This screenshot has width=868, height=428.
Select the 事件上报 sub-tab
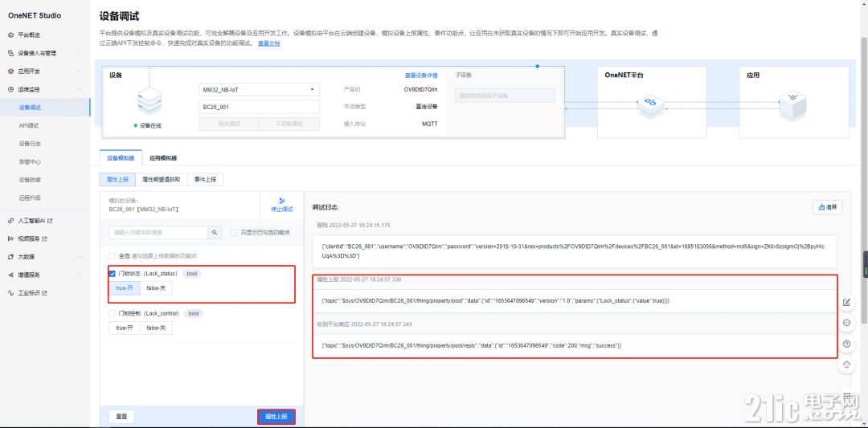(x=206, y=179)
